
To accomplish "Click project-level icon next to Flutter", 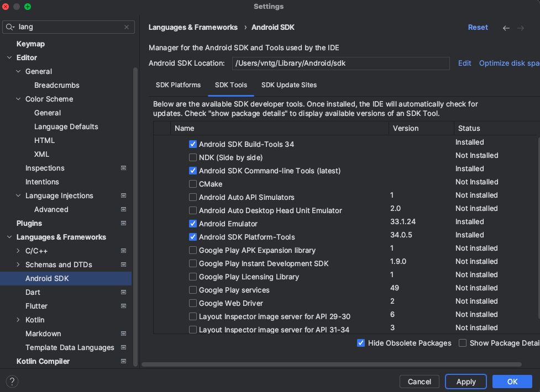I will coord(123,306).
